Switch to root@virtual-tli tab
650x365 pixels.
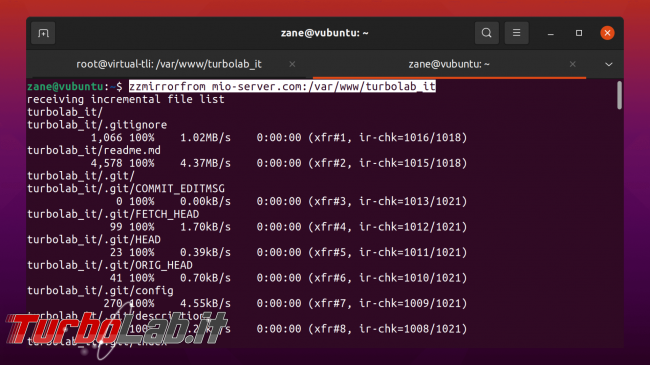[169, 64]
